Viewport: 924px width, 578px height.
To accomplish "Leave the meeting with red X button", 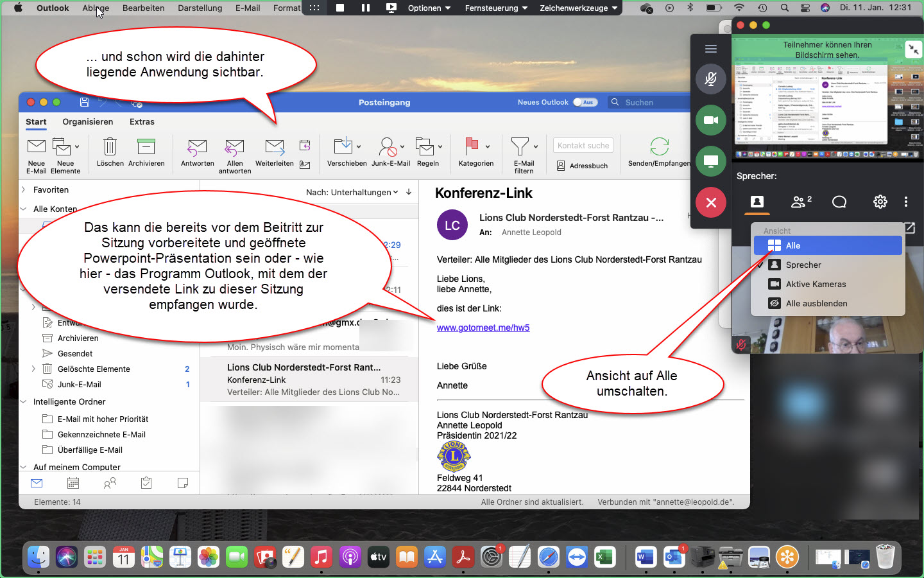I will (711, 202).
